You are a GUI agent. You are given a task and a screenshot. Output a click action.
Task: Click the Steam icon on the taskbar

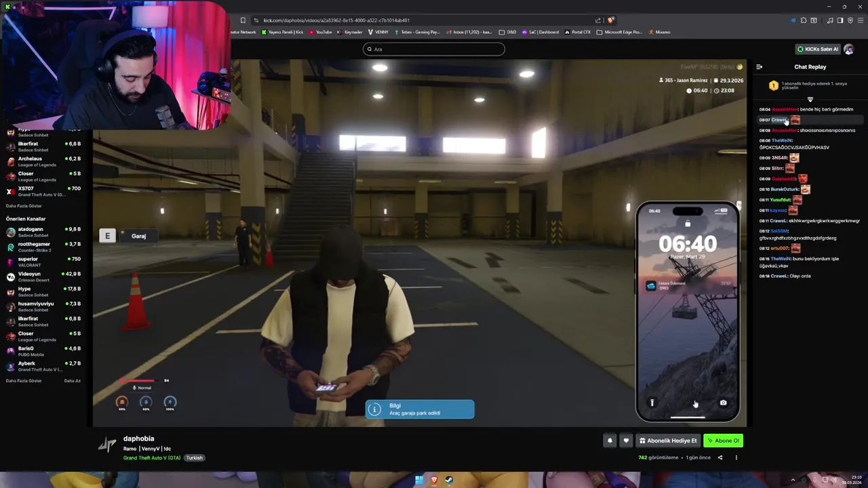point(448,480)
